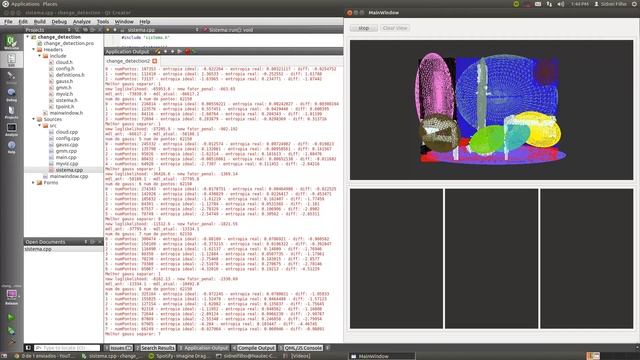Click the Clear View button in MainWindow
This screenshot has height=360, width=640.
click(395, 28)
